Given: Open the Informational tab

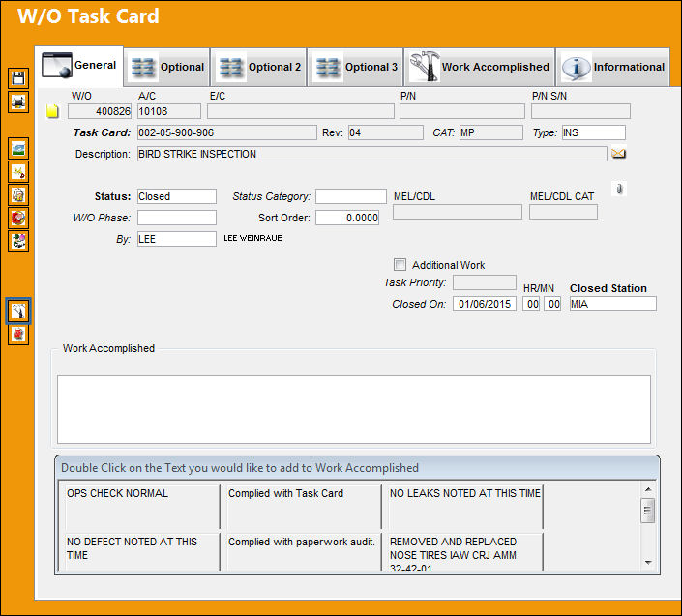Looking at the screenshot, I should (x=613, y=67).
